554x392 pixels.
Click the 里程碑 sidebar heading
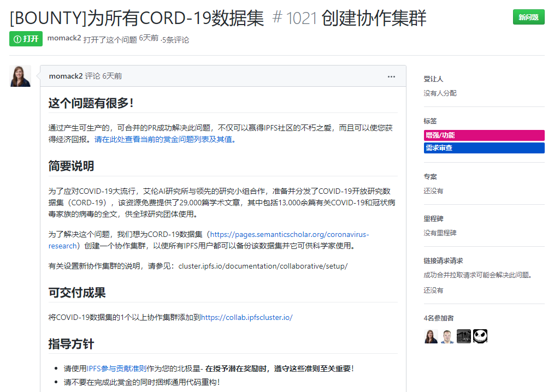point(433,218)
